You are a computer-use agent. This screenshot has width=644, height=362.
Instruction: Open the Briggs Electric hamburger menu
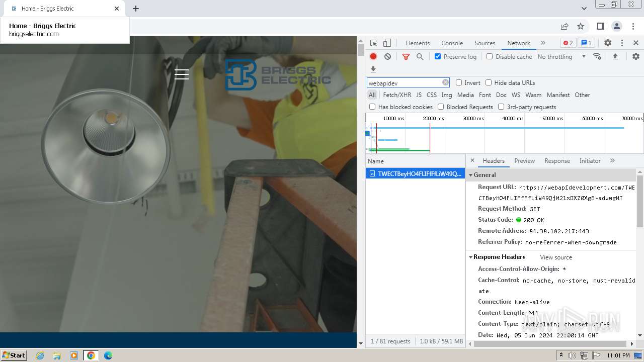tap(182, 74)
